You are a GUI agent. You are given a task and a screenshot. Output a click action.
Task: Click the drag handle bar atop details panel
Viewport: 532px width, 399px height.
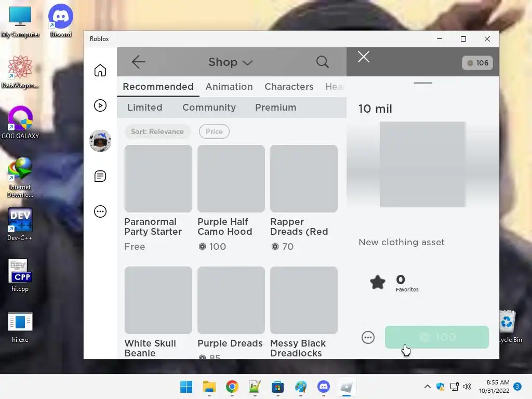click(x=423, y=83)
